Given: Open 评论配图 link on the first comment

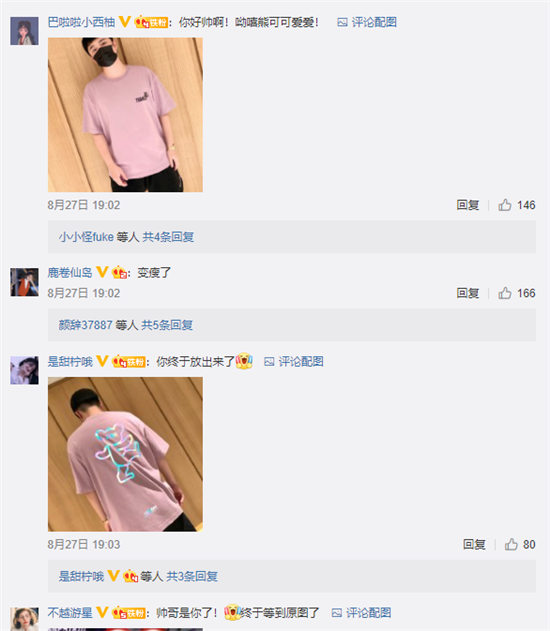Looking at the screenshot, I should 367,22.
